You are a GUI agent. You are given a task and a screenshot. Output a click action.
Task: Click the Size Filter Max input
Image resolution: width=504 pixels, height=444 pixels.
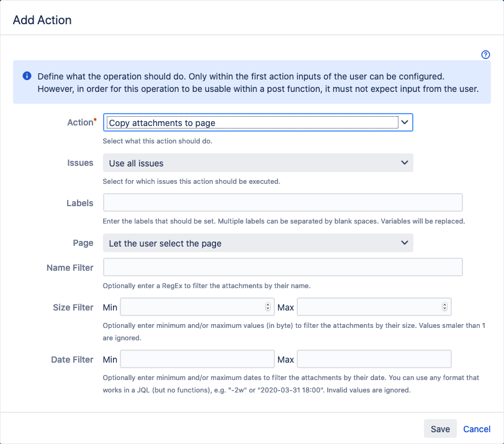click(x=374, y=307)
